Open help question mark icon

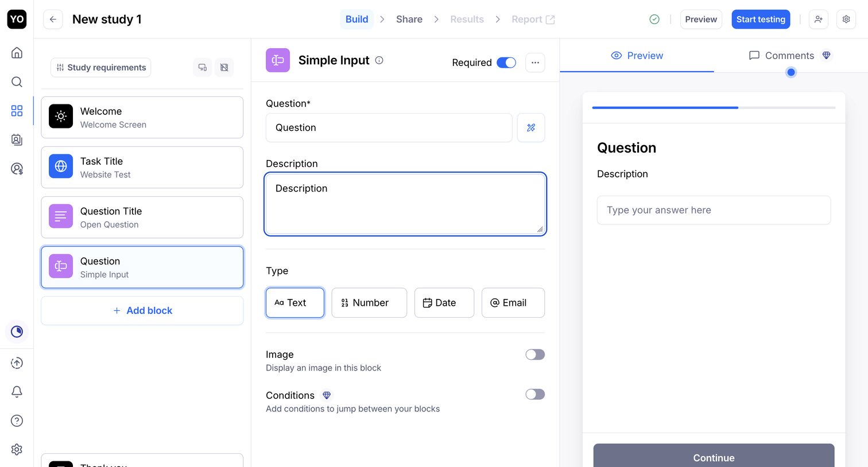pos(17,421)
